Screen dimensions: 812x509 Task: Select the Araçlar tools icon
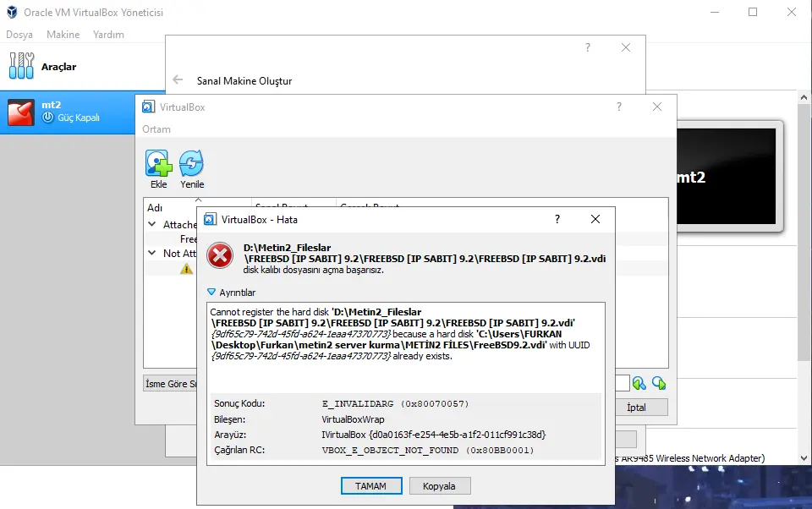tap(21, 66)
